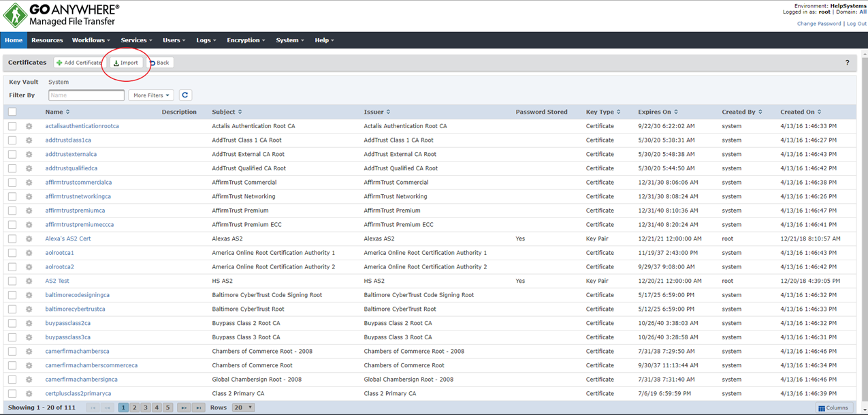Sort the table by Subject column
The image size is (868, 415).
pos(227,112)
